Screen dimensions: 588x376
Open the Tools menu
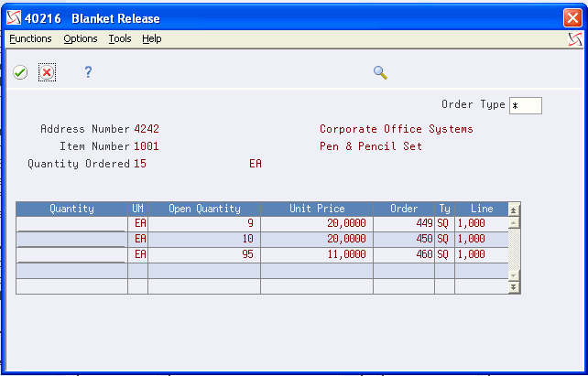coord(120,38)
